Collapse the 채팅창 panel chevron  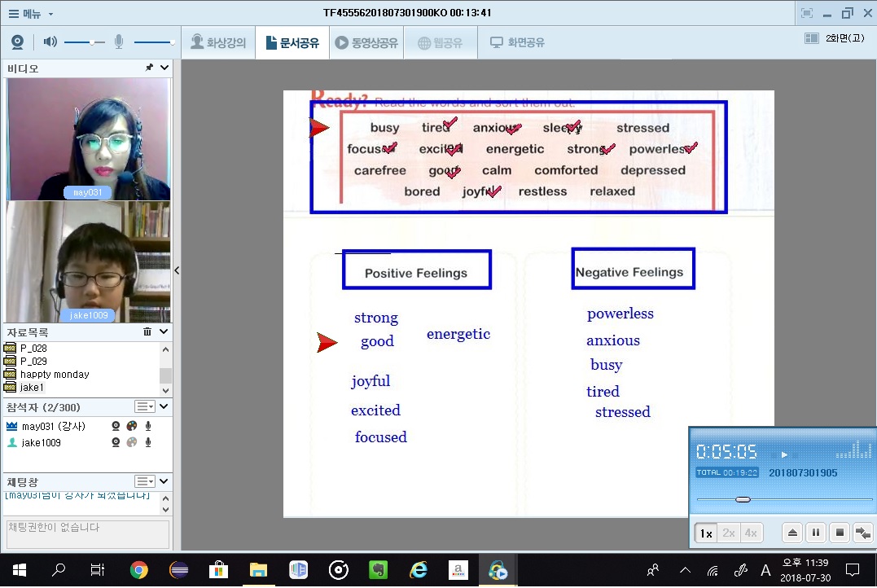pos(164,482)
